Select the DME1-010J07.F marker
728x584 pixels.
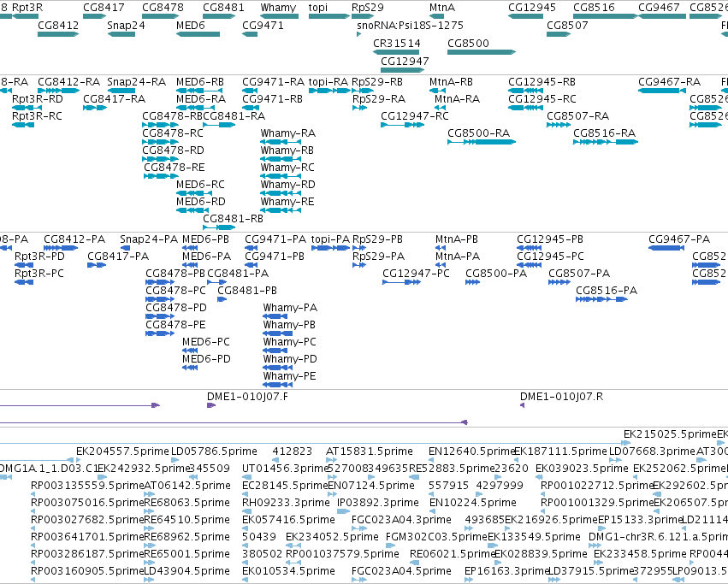pyautogui.click(x=211, y=405)
